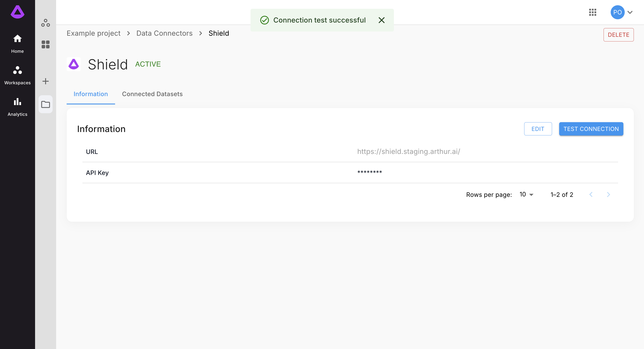Click the three-circle workspace icon

pyautogui.click(x=46, y=23)
